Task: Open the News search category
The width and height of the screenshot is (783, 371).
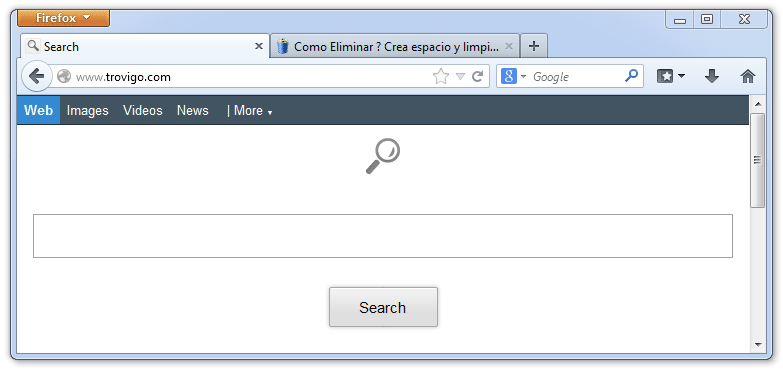Action: coord(192,110)
